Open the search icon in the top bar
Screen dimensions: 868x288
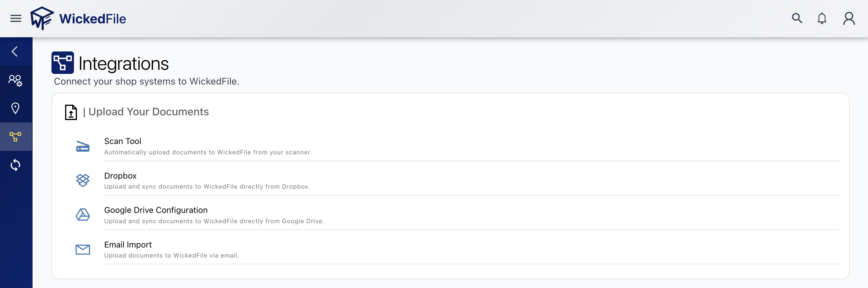[x=797, y=19]
